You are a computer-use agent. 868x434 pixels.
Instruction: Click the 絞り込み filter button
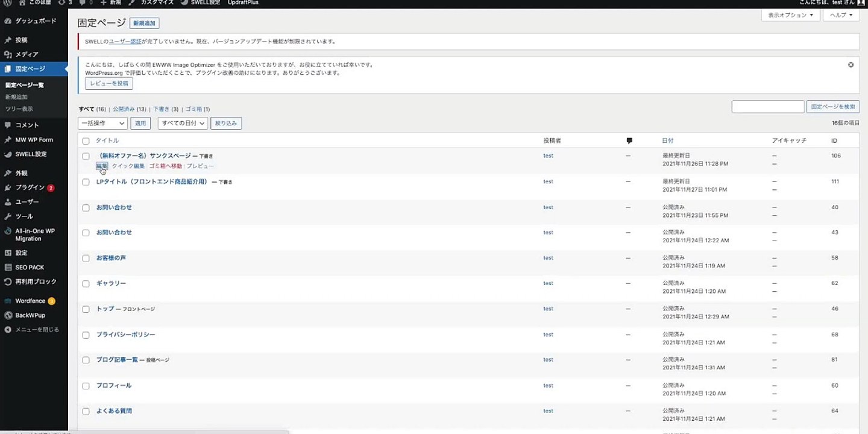pos(226,123)
